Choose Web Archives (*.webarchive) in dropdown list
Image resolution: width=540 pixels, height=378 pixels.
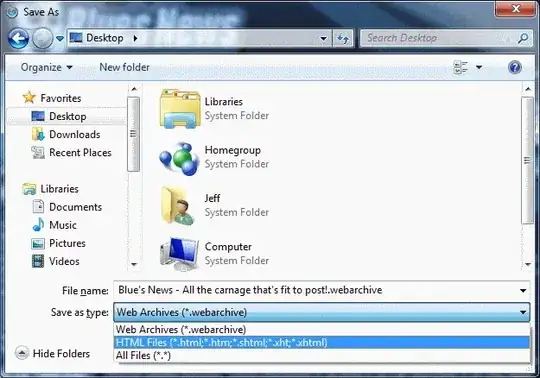point(322,329)
